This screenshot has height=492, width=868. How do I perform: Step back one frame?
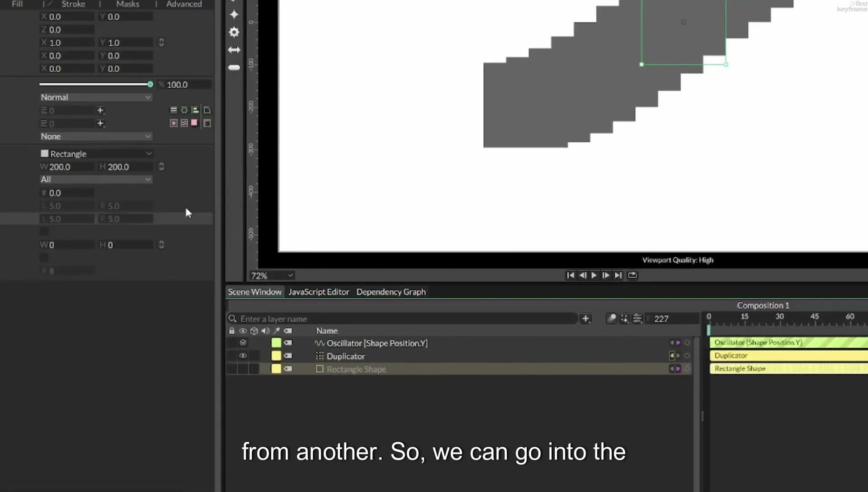[x=583, y=275]
